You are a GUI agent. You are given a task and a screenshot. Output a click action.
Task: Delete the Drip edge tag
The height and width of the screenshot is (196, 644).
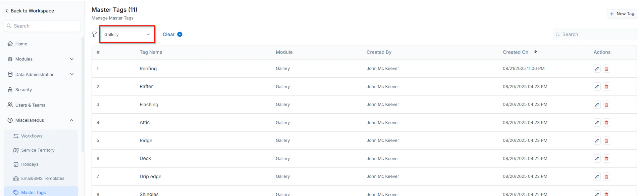(x=606, y=177)
